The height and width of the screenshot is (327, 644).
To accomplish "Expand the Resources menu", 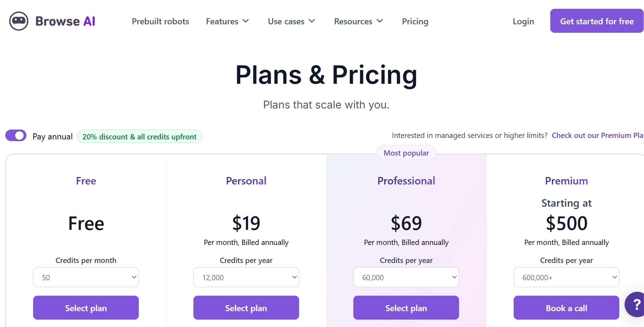I will [x=358, y=21].
